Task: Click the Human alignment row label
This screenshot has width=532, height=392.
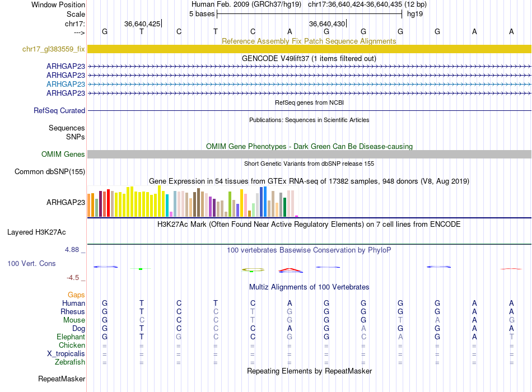Action: tap(73, 303)
